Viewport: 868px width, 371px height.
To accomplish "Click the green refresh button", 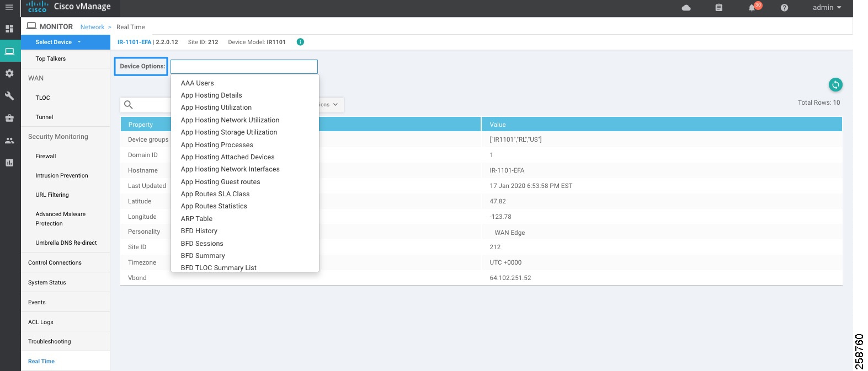I will click(835, 84).
